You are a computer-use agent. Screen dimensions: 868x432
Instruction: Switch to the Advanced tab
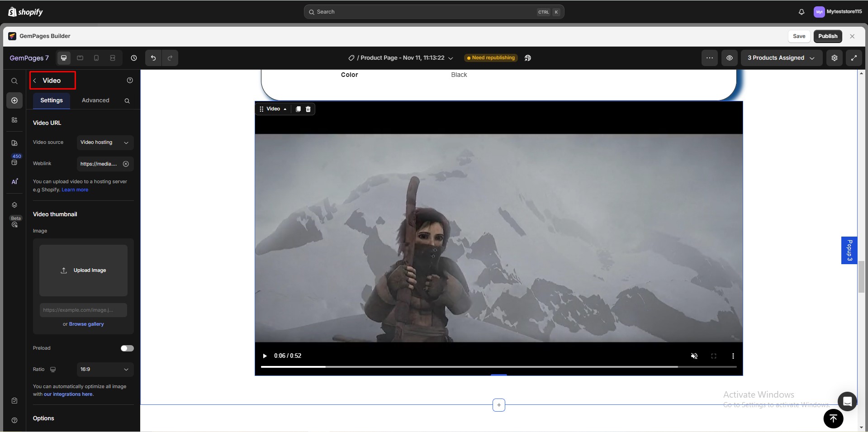pyautogui.click(x=95, y=100)
